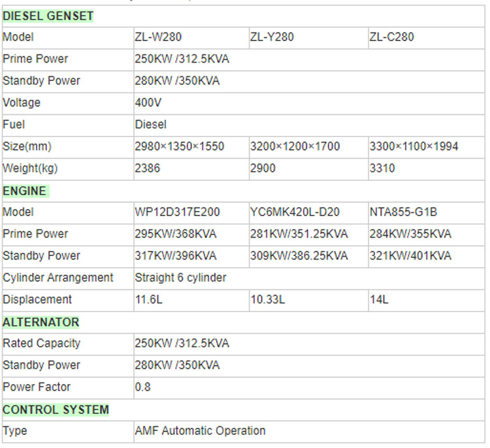
Task: Click the Power Factor label
Action: point(37,387)
